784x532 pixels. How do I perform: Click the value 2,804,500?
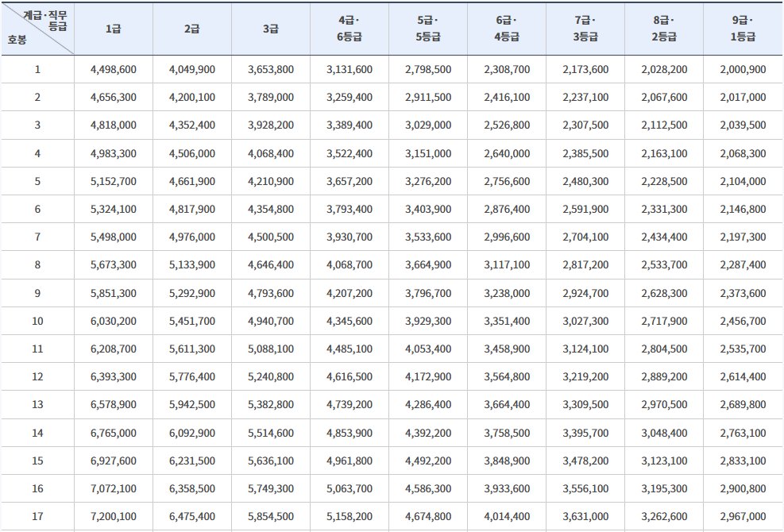(664, 349)
